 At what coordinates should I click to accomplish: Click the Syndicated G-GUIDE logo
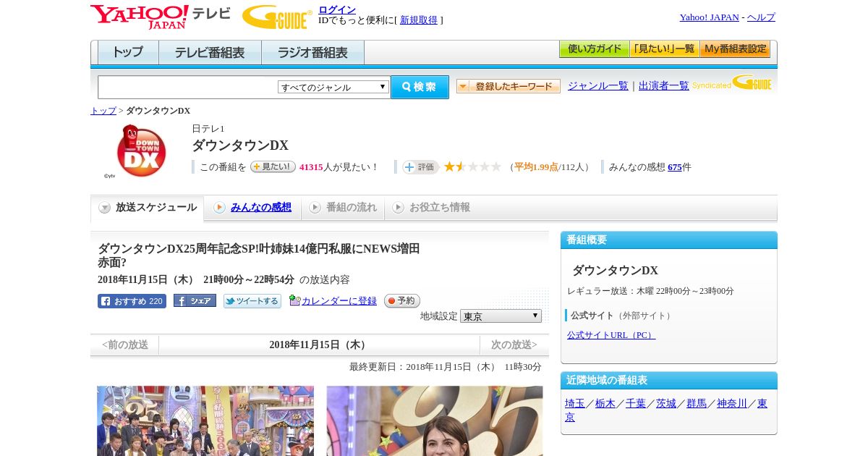click(x=732, y=83)
